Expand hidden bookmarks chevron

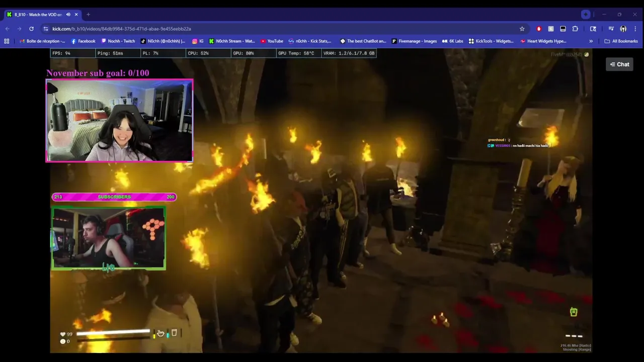(x=591, y=41)
